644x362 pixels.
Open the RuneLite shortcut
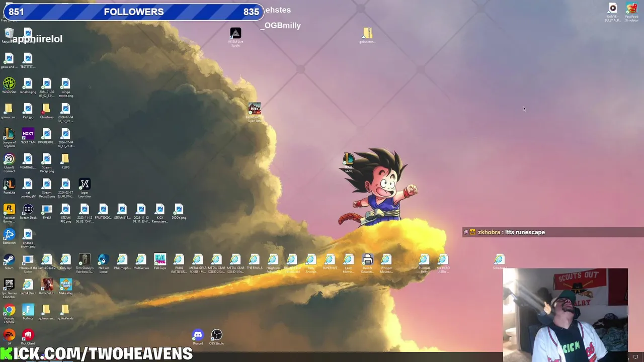coord(9,186)
